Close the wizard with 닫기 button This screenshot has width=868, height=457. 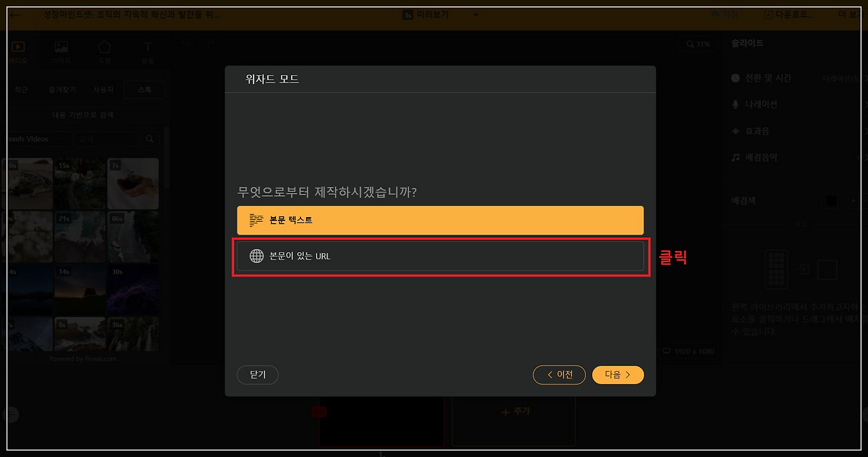click(x=258, y=375)
